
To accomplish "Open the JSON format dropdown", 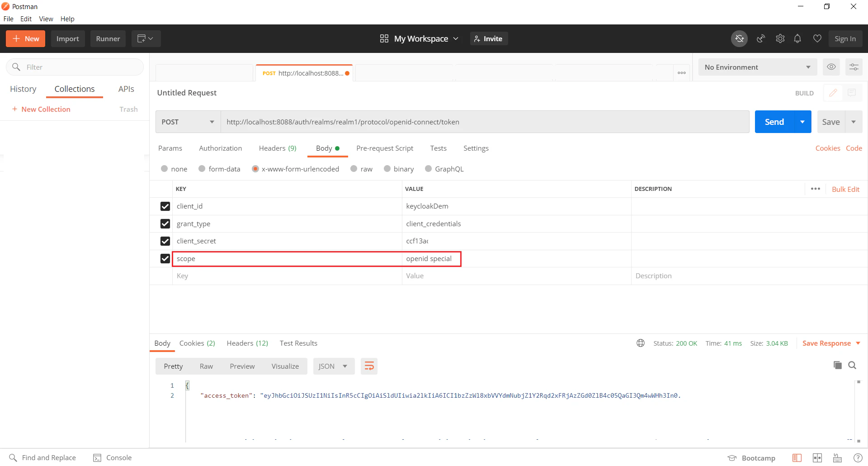I will (x=334, y=366).
